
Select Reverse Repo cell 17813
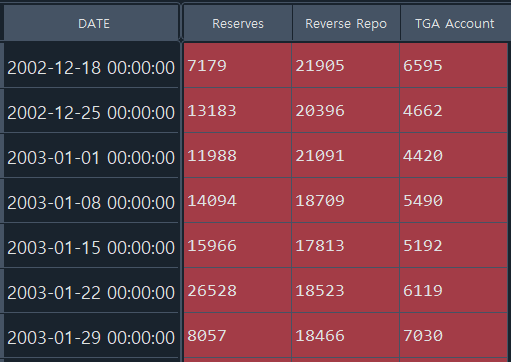pyautogui.click(x=346, y=245)
